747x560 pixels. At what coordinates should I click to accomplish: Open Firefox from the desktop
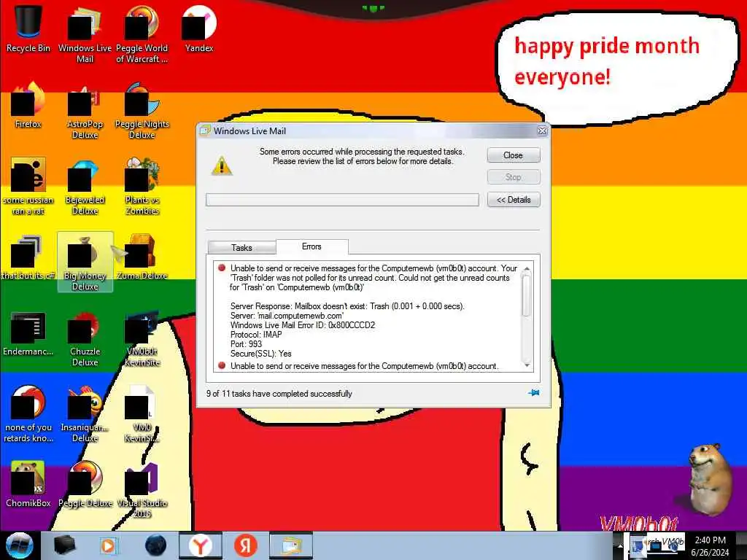(x=28, y=105)
